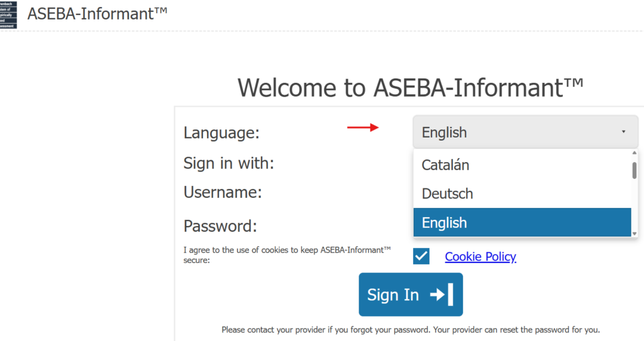Open the Cookie Policy link
The height and width of the screenshot is (341, 644).
480,256
